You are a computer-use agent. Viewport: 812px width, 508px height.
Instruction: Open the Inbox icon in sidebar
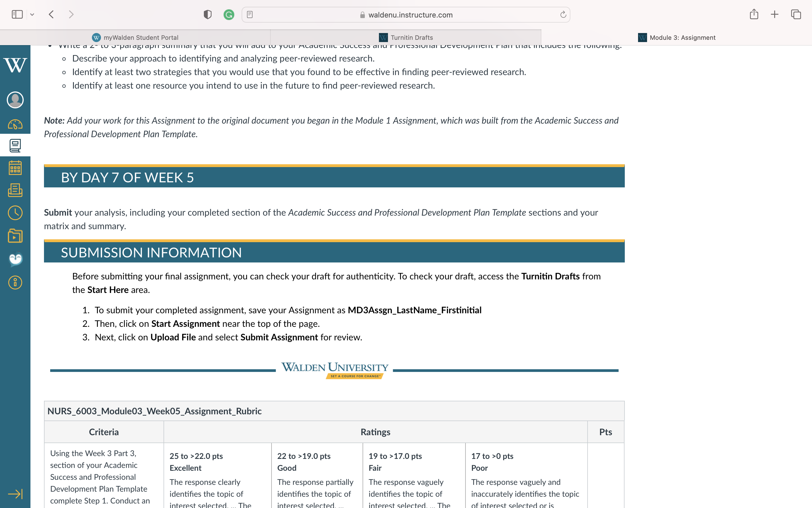[15, 190]
